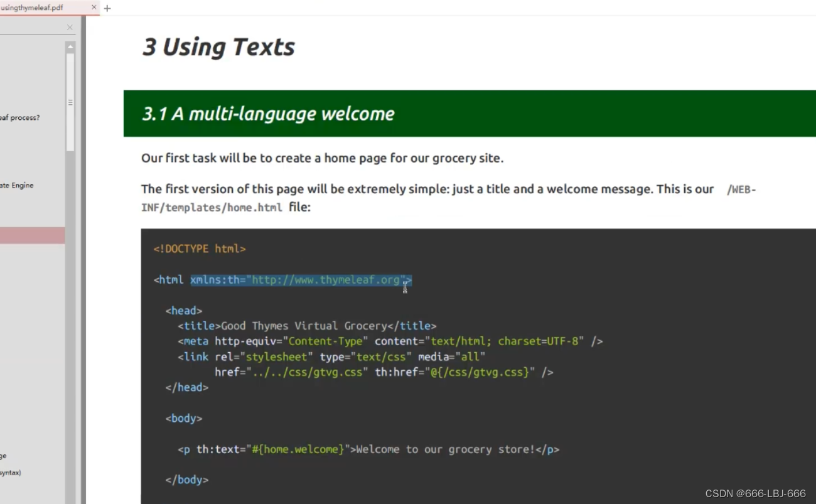Screen dimensions: 816x504
Task: Open the 'eaf process?' bookmark entry
Action: (20, 117)
